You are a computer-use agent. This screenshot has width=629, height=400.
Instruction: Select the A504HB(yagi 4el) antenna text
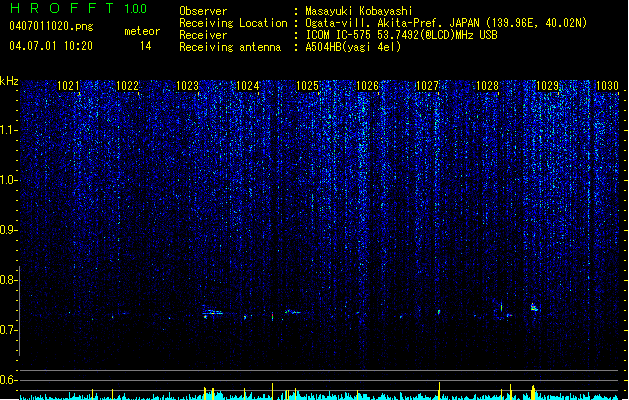pyautogui.click(x=353, y=47)
